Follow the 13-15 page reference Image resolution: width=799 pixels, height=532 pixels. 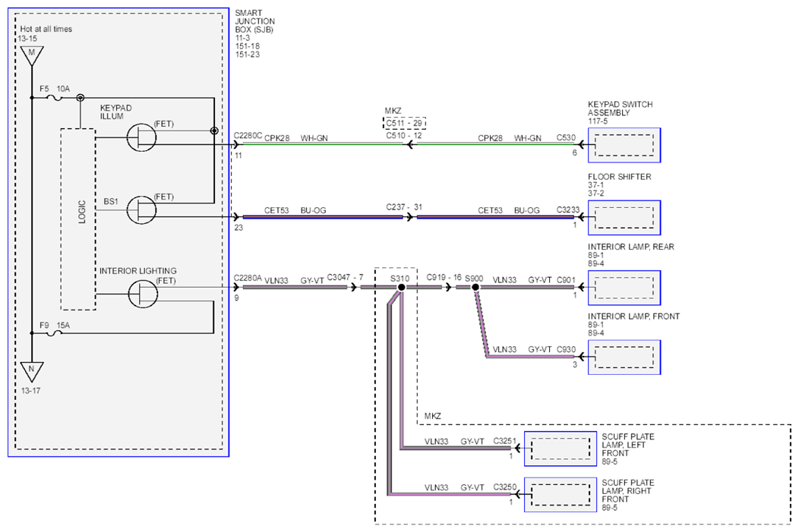tap(27, 39)
